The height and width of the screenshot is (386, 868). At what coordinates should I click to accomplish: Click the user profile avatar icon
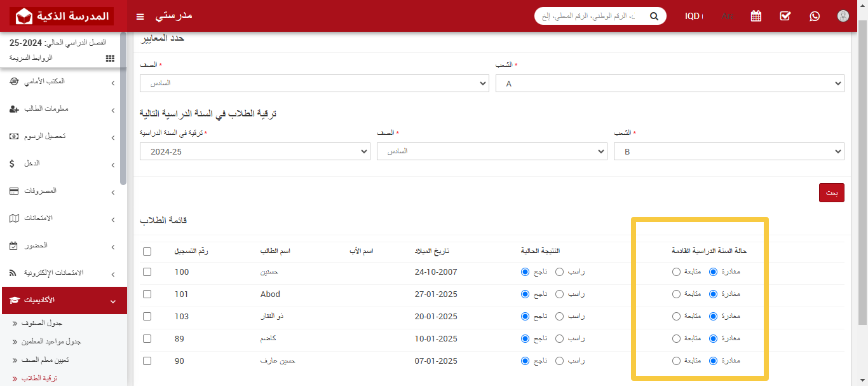point(843,16)
